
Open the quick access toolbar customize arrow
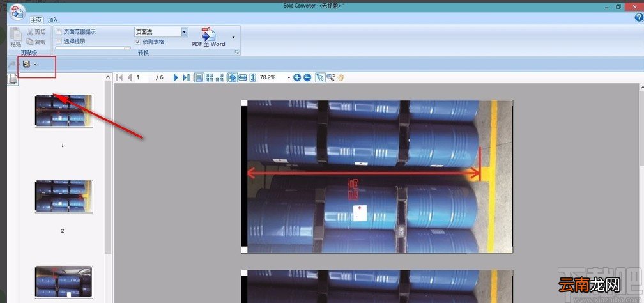click(x=35, y=64)
